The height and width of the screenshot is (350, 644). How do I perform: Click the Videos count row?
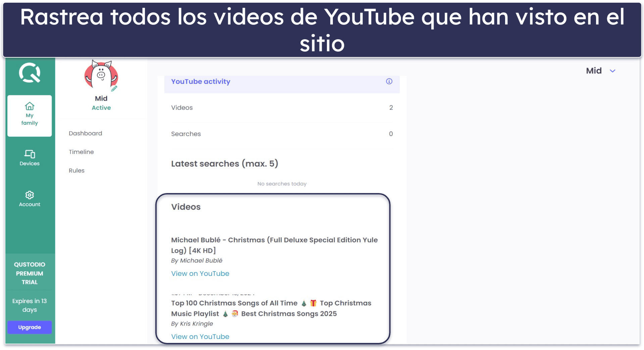282,108
